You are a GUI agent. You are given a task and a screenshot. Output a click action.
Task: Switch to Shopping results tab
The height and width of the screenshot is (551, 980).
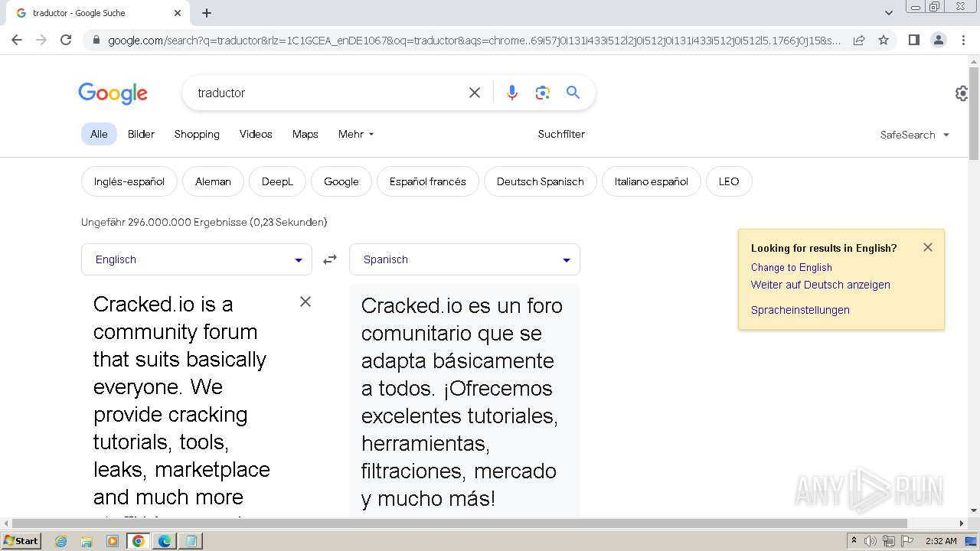click(x=197, y=134)
